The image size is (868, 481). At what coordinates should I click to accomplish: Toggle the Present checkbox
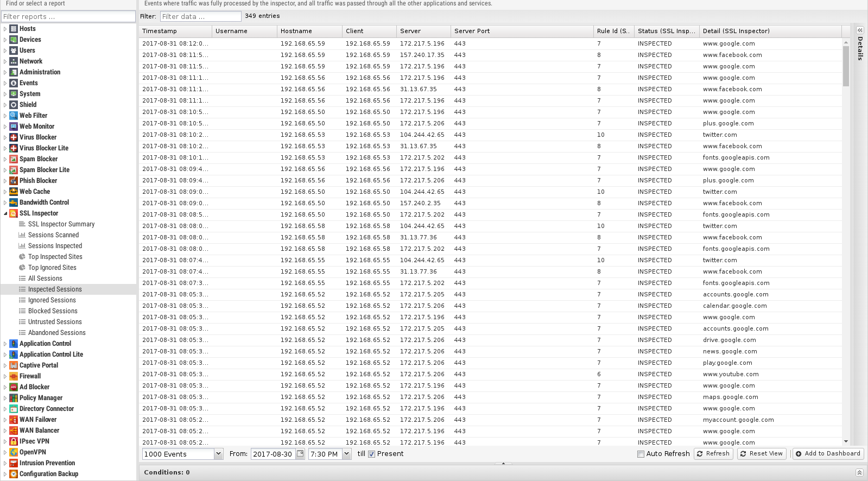[372, 454]
